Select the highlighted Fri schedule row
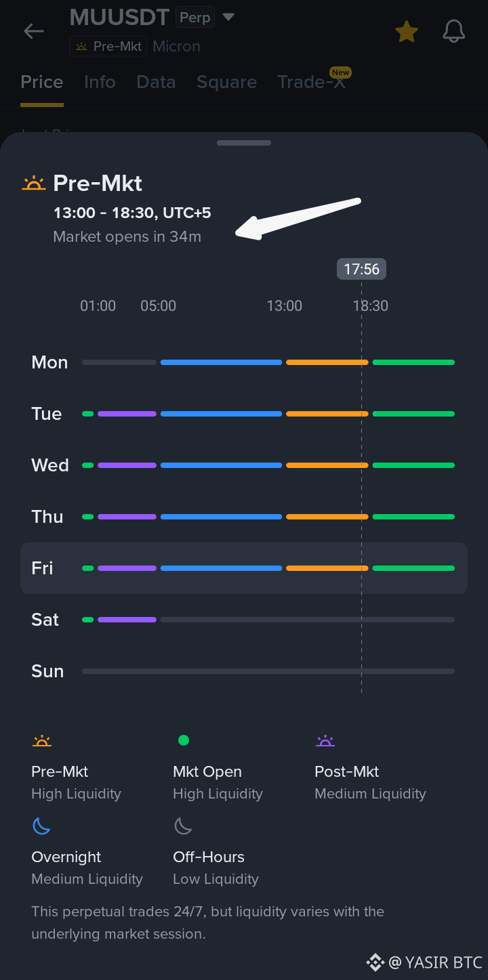The image size is (488, 980). pyautogui.click(x=244, y=568)
